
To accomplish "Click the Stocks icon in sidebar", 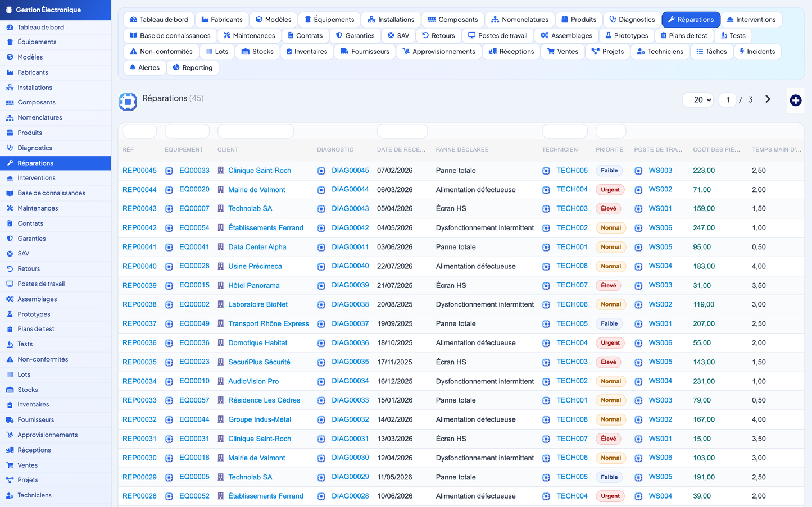I will point(10,390).
